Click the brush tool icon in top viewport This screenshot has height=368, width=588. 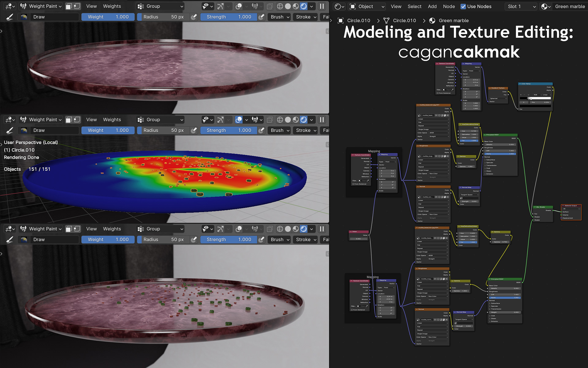[x=10, y=17]
